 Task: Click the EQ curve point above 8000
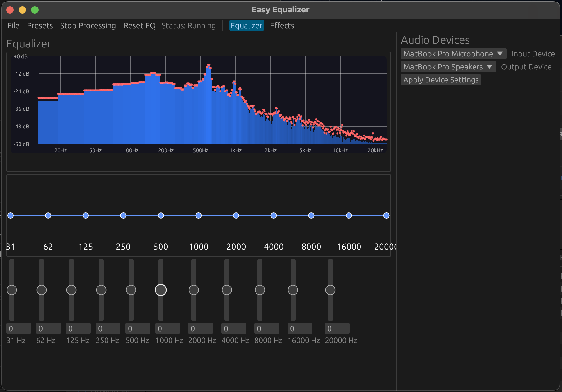(x=311, y=216)
